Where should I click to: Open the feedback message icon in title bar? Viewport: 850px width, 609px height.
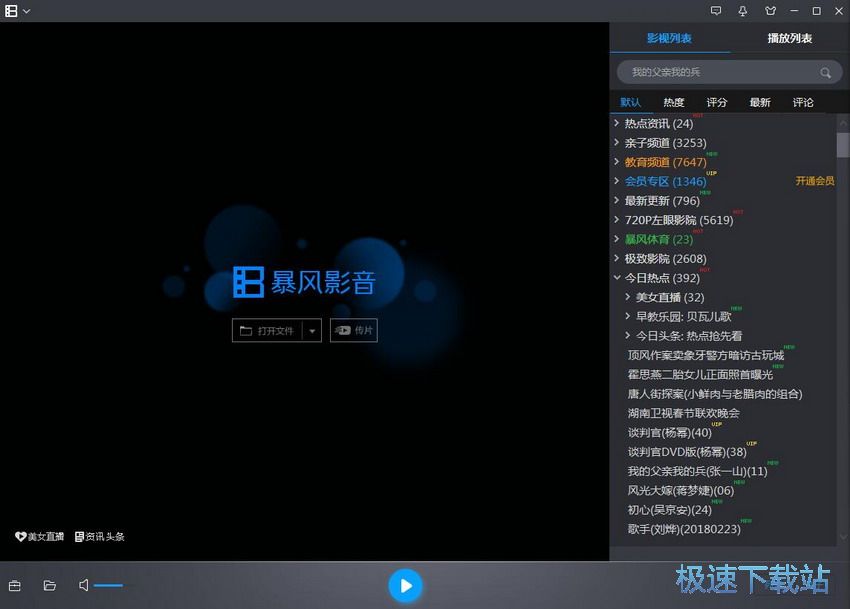[716, 11]
